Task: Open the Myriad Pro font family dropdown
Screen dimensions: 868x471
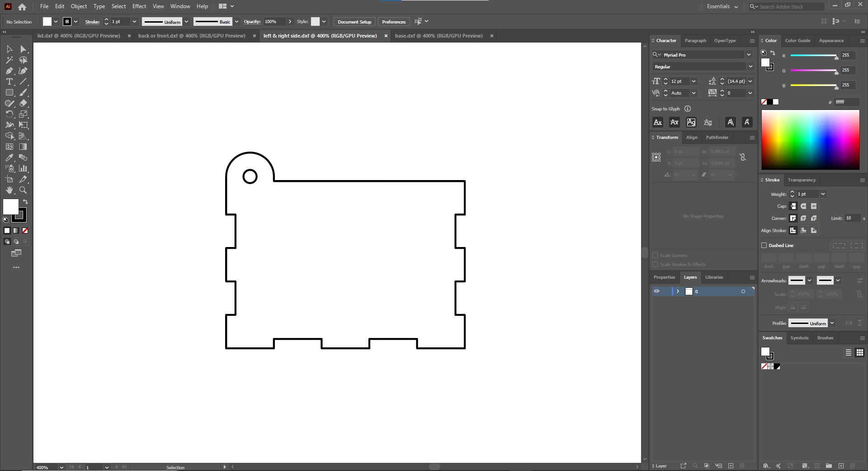Action: point(749,55)
